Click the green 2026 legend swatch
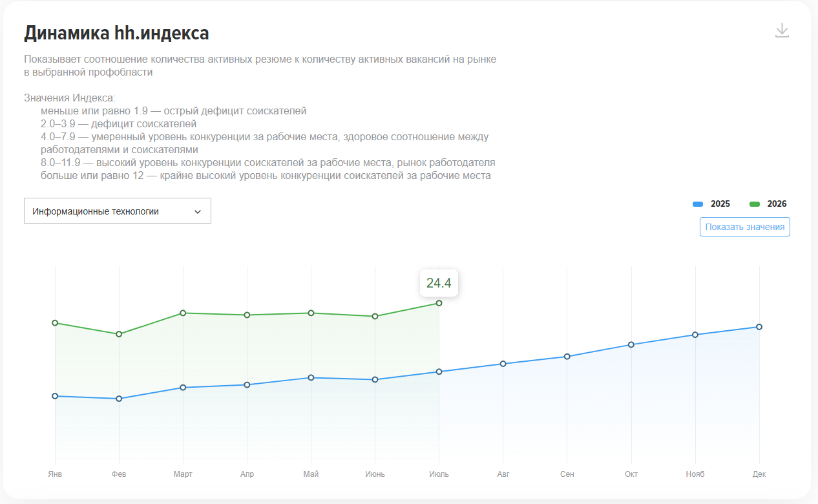This screenshot has height=504, width=818. 754,204
